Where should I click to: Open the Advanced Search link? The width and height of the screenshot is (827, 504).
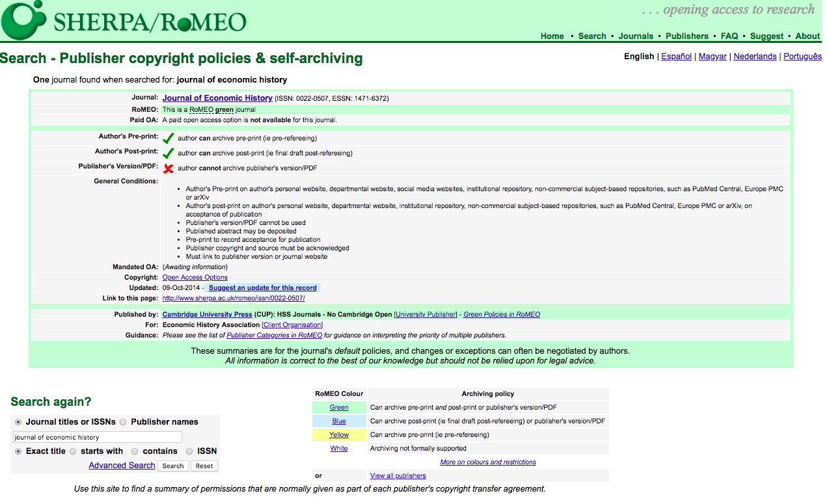tap(122, 466)
